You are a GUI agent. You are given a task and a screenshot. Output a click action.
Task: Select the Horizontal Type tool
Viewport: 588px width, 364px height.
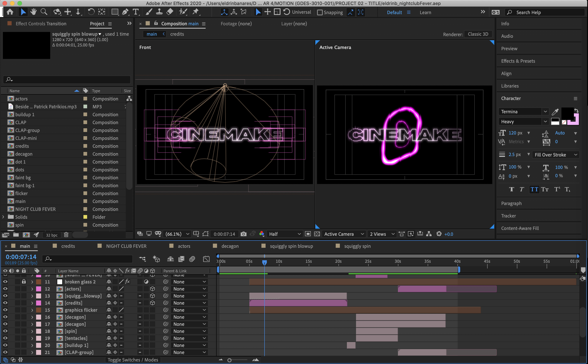(x=136, y=12)
